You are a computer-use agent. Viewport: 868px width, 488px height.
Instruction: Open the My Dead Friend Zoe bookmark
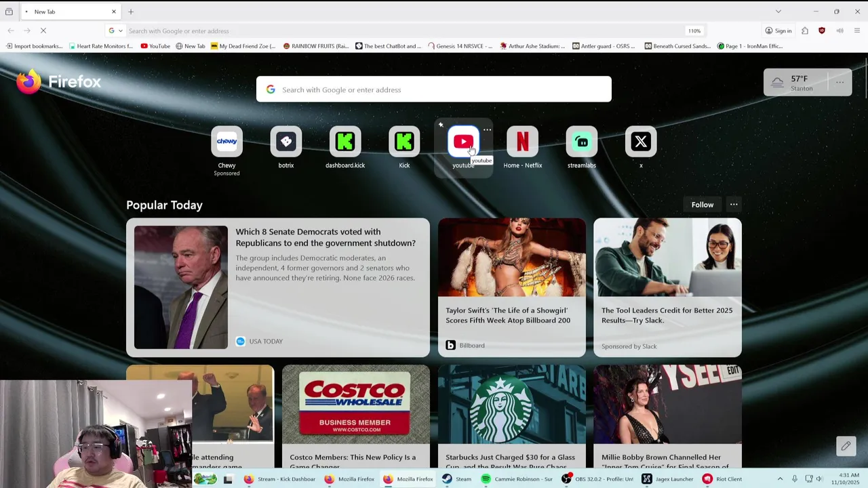pos(243,46)
